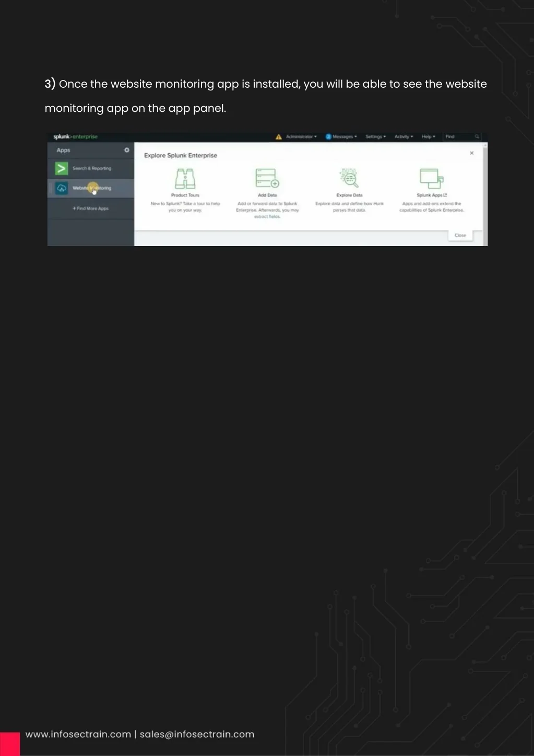Open the Apps settings gear icon
Screen dimensions: 534x756
[x=126, y=150]
